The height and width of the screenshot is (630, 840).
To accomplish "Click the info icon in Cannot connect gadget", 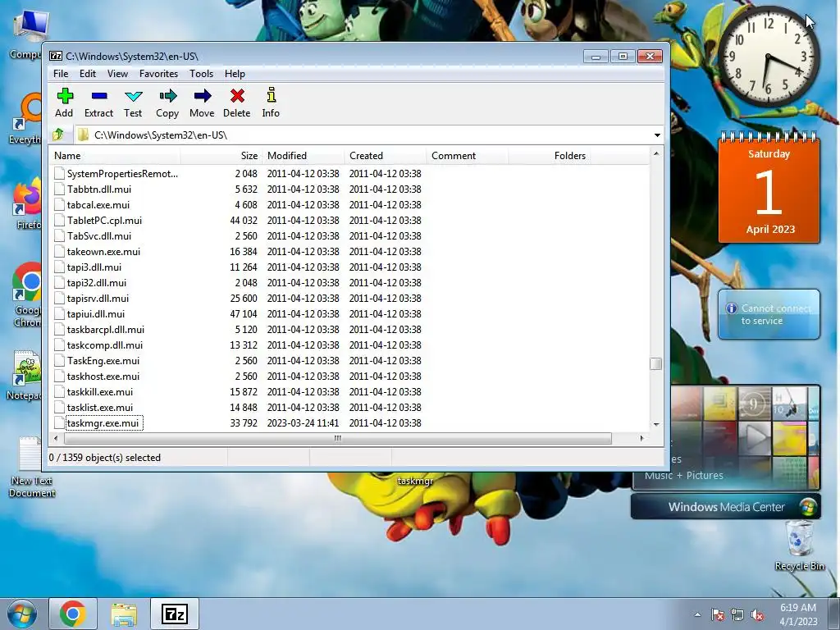I will point(731,308).
